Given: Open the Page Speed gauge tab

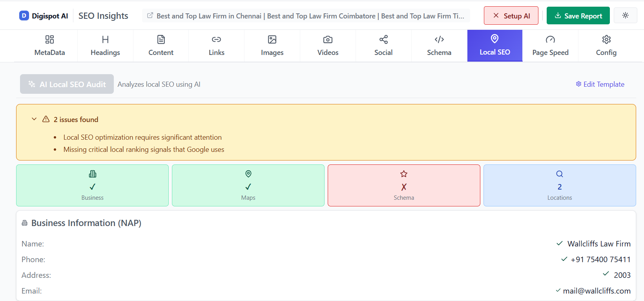Looking at the screenshot, I should click(550, 46).
